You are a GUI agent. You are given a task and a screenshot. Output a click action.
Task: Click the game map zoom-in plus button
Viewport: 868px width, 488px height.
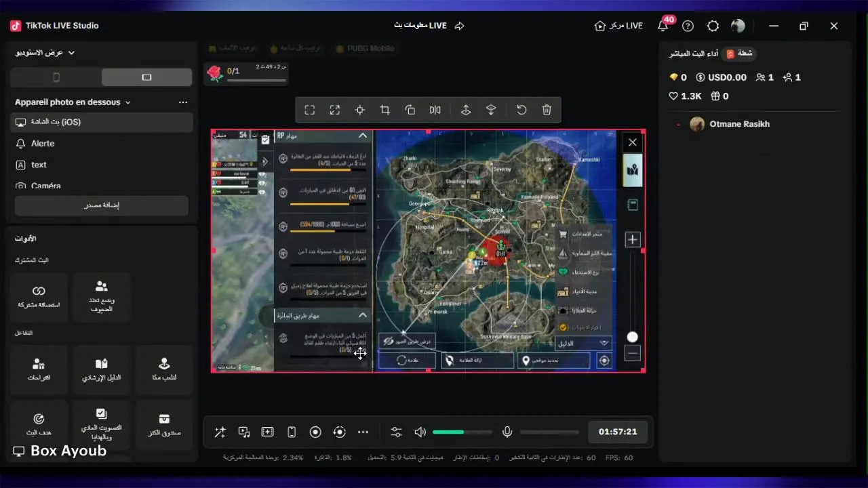(x=633, y=239)
